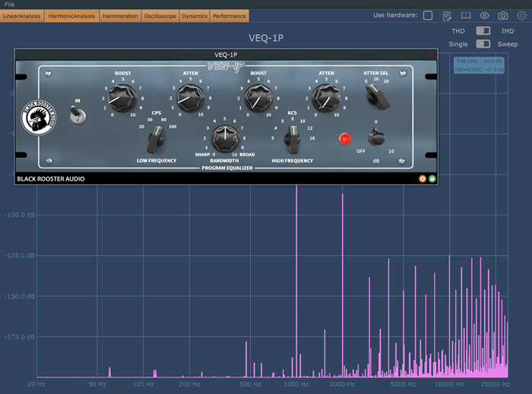This screenshot has height=394, width=532.
Task: Toggle the THD/IMD switch
Action: click(483, 30)
